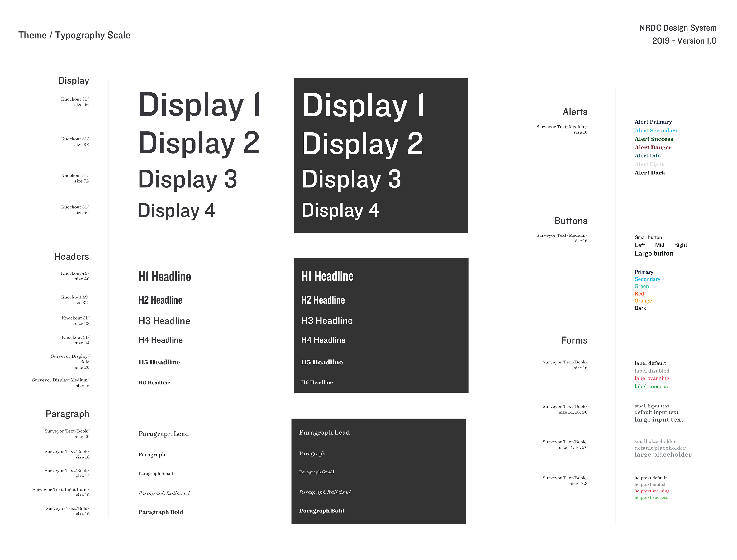Click the 'Large button' label
Screen dimensions: 737x560
pos(654,254)
